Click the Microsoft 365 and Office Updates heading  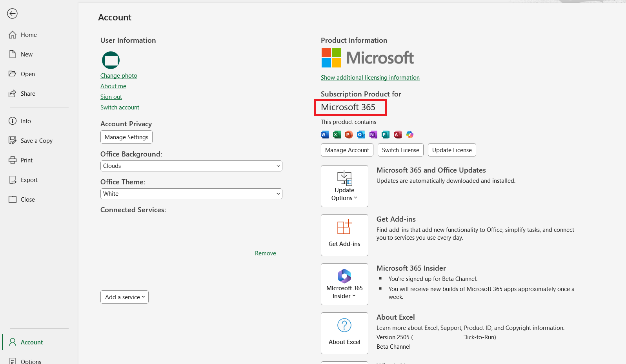point(431,170)
